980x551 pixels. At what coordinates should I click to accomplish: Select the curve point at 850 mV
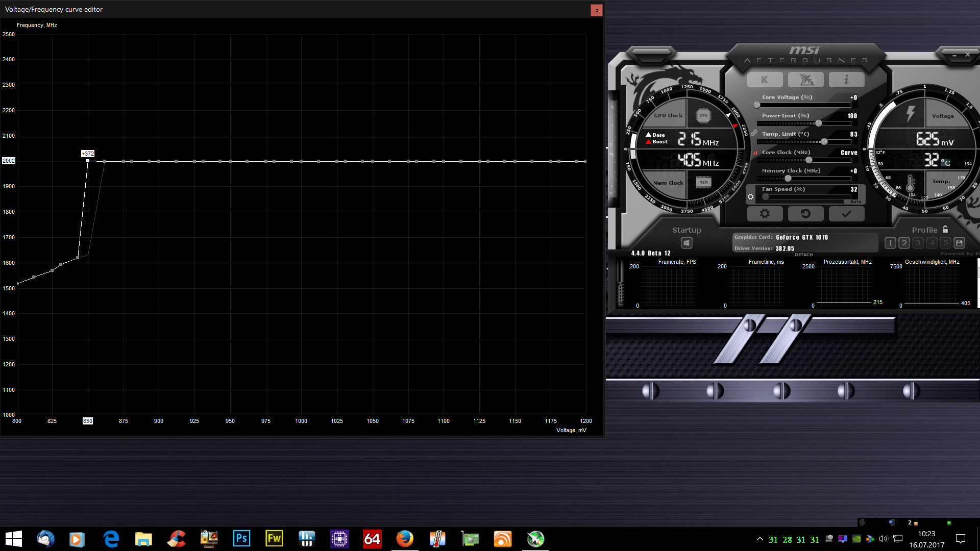pyautogui.click(x=88, y=161)
